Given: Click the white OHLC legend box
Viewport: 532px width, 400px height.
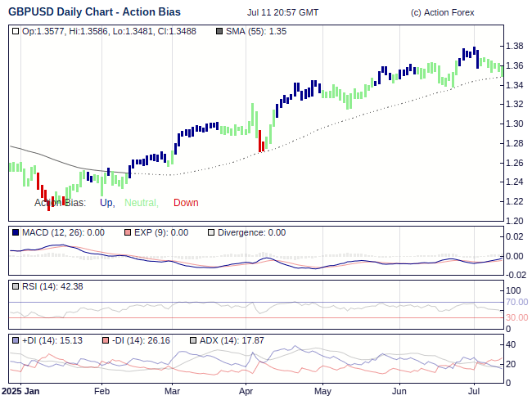Looking at the screenshot, I should coord(16,31).
